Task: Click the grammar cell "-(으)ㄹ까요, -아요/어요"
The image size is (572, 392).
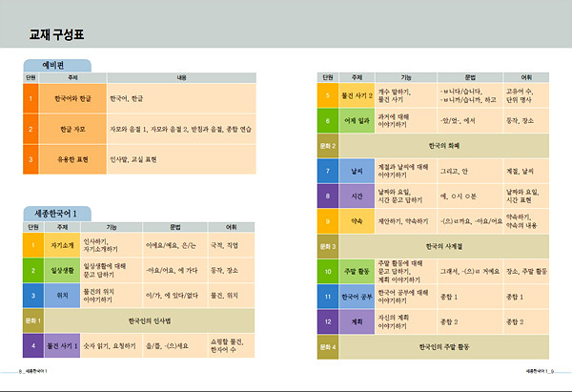Action: tap(470, 221)
